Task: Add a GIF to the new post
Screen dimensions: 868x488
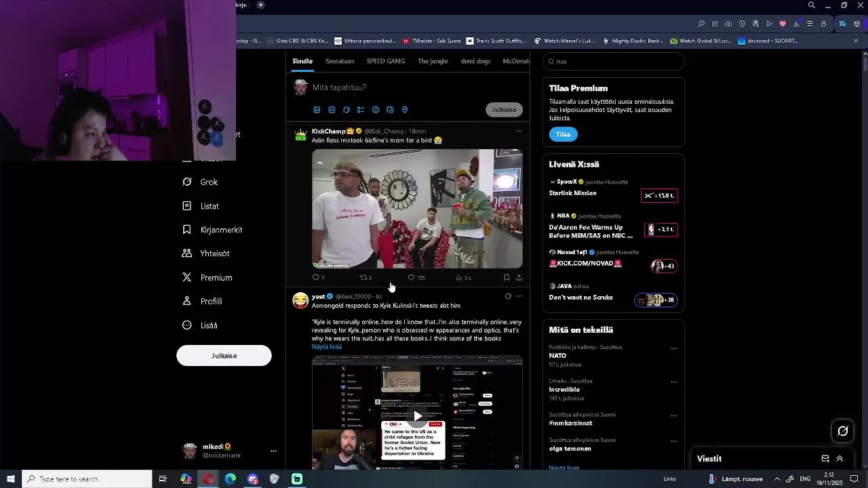Action: click(x=332, y=110)
